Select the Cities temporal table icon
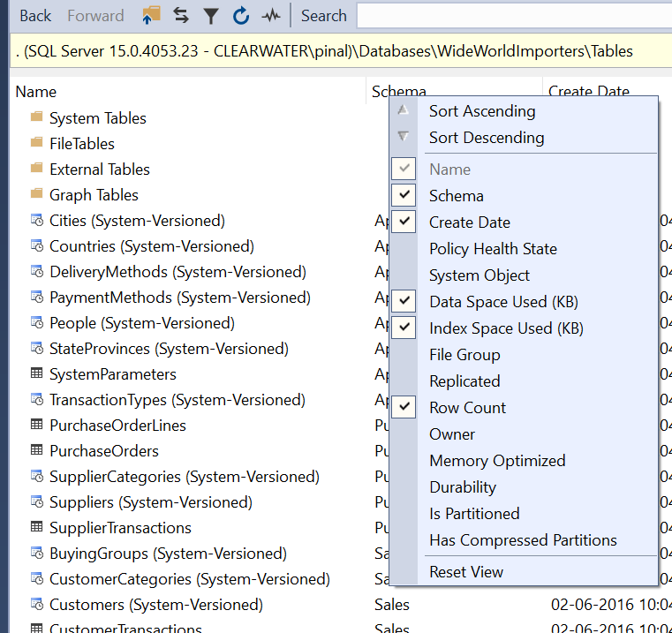 37,220
